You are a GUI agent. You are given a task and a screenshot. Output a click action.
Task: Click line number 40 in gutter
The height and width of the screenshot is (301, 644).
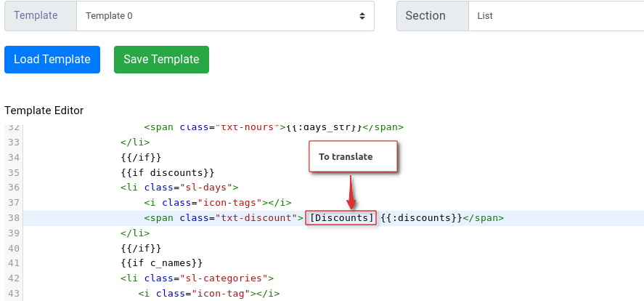click(14, 249)
